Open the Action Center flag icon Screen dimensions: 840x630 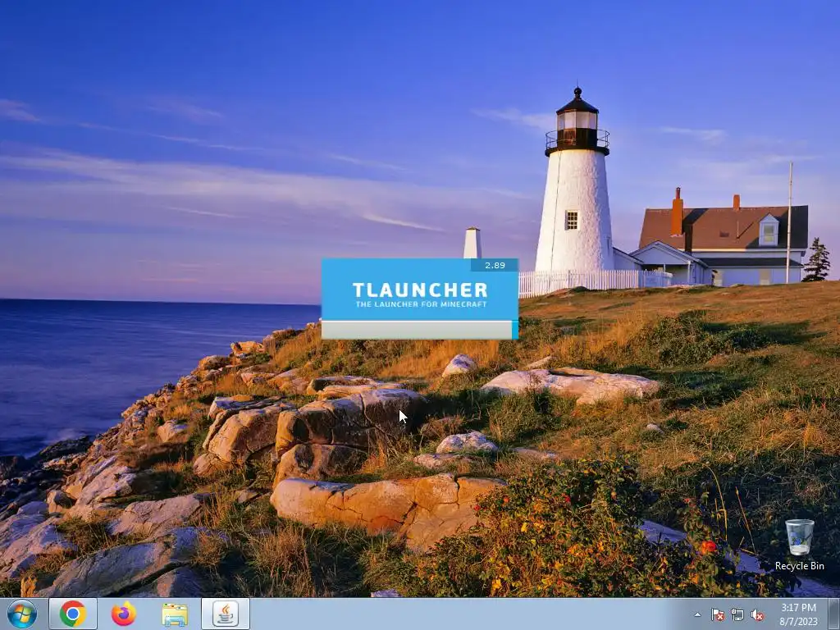coord(718,614)
